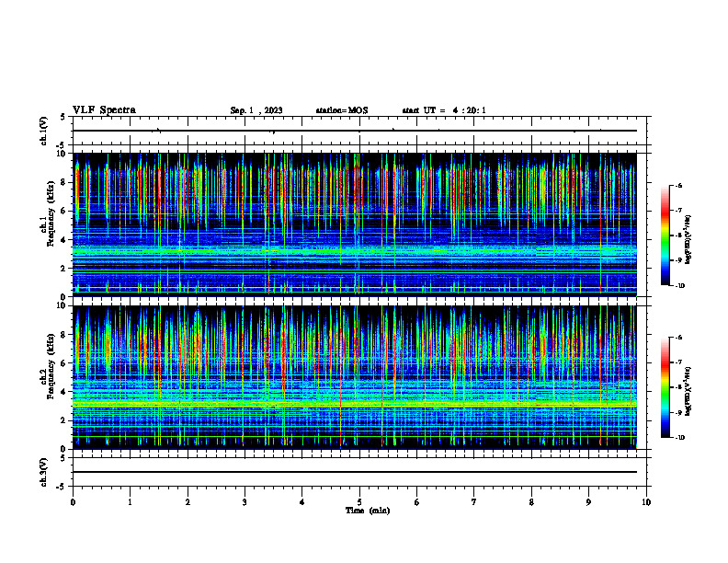Click time axis tick label "6"
Screen dimensions: 728x563
[416, 502]
